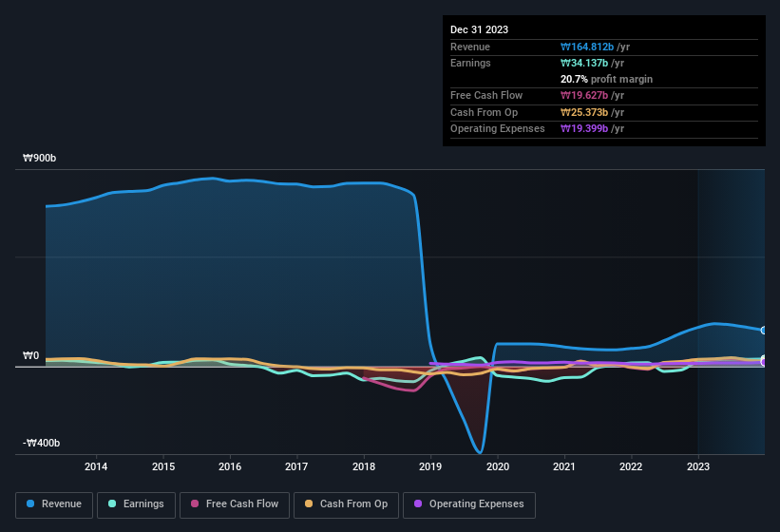Toggle the Operating Expenses legend label

(476, 503)
